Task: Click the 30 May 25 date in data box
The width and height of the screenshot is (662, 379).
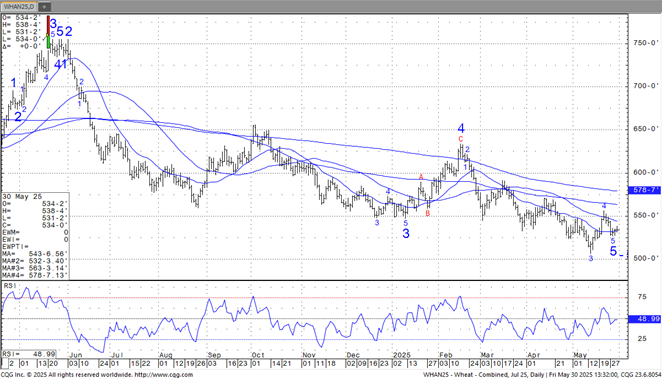Action: pos(23,197)
